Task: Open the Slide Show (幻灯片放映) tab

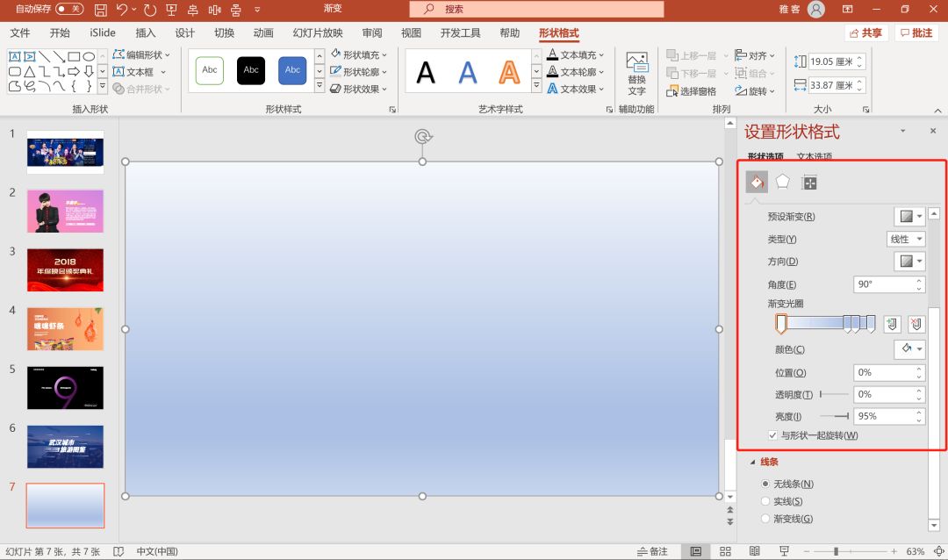Action: pos(318,32)
